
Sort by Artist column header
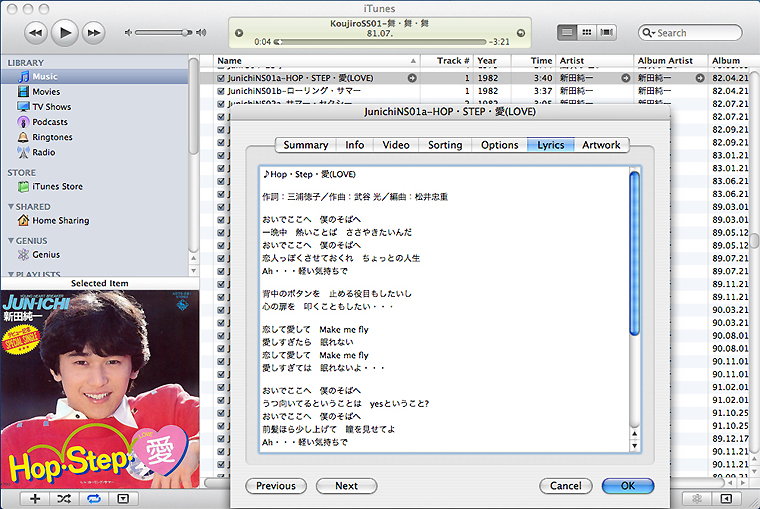click(x=595, y=61)
